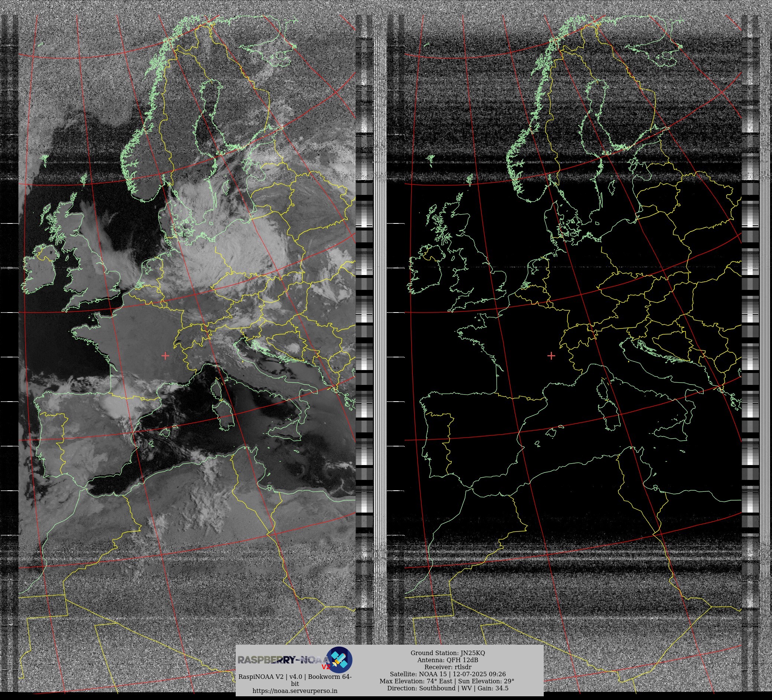Image resolution: width=772 pixels, height=700 pixels.
Task: Click the RaspiNOAA V2 v4.0 Bookworm version text
Action: pos(295,677)
